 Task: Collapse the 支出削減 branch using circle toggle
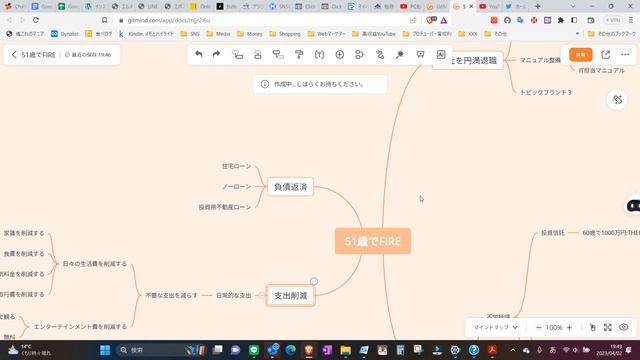(x=313, y=281)
